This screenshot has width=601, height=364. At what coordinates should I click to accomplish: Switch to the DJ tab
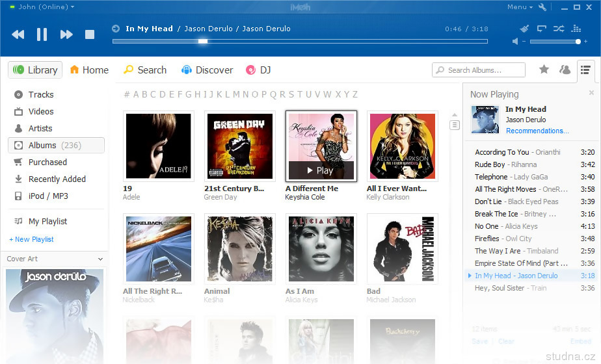click(258, 70)
